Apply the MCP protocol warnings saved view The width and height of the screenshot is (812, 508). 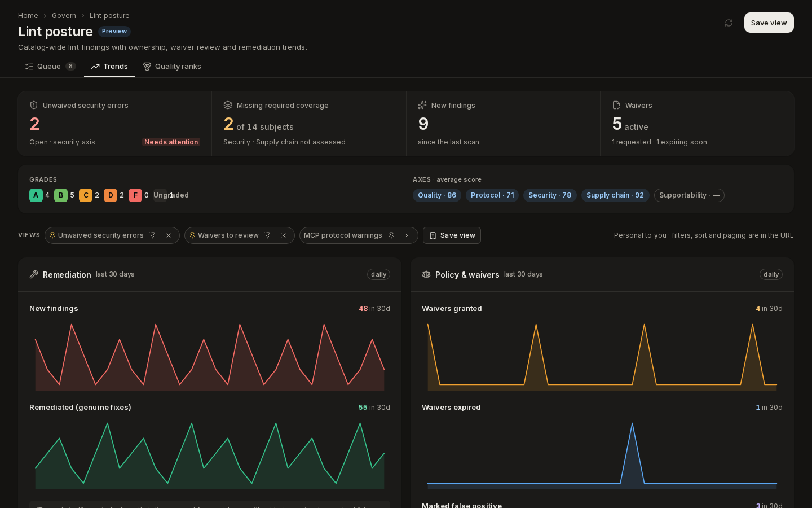[x=343, y=235]
